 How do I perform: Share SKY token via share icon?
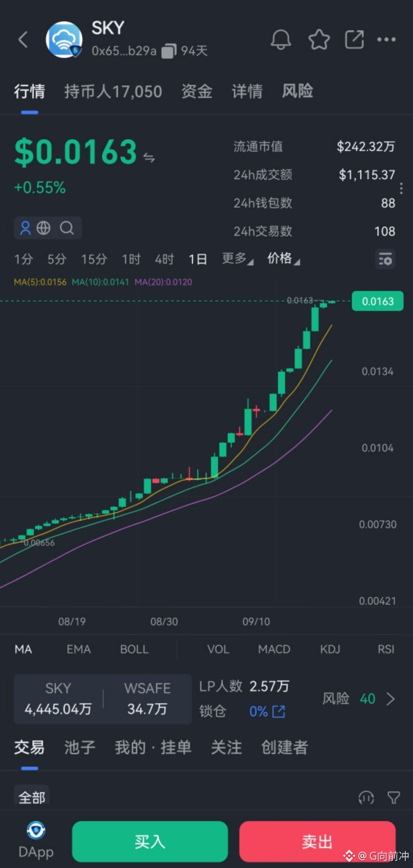tap(354, 39)
